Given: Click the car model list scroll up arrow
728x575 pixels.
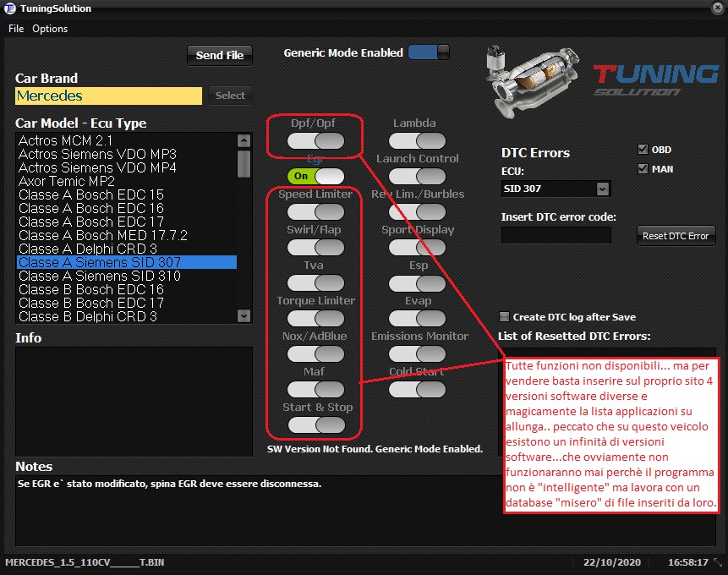Looking at the screenshot, I should [x=244, y=140].
